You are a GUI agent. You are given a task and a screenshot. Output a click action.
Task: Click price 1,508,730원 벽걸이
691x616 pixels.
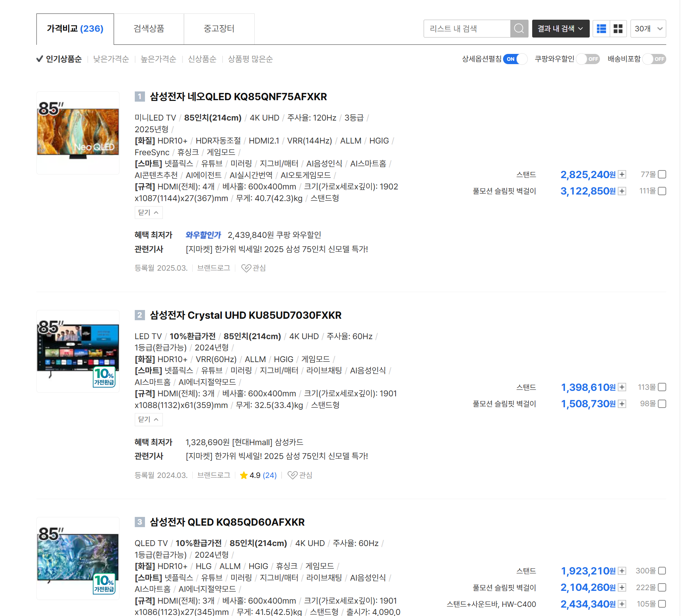[588, 404]
